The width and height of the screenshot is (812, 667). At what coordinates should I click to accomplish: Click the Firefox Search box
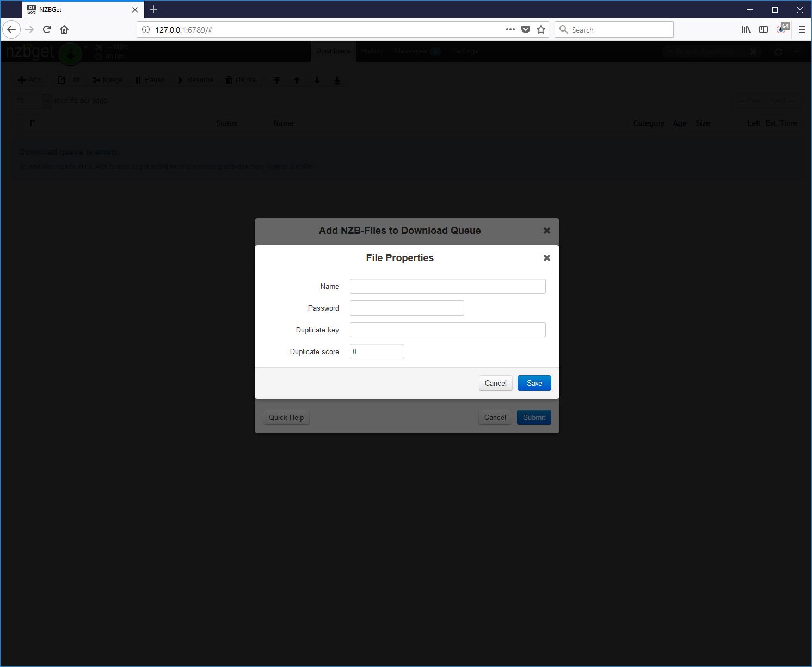pos(614,29)
